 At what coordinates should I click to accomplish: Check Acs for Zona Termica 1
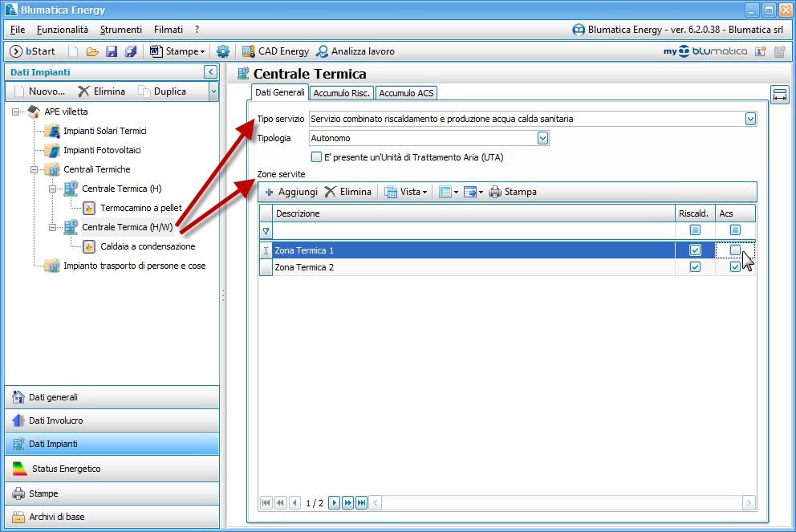point(735,250)
